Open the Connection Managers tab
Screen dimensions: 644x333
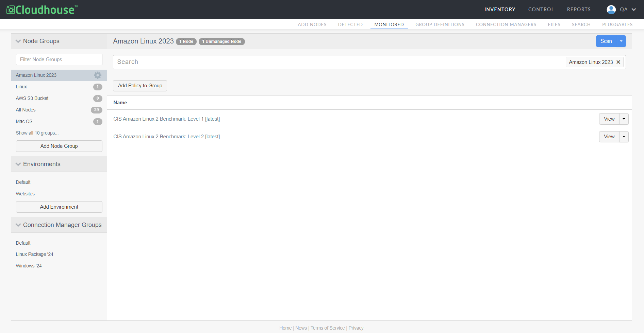506,24
